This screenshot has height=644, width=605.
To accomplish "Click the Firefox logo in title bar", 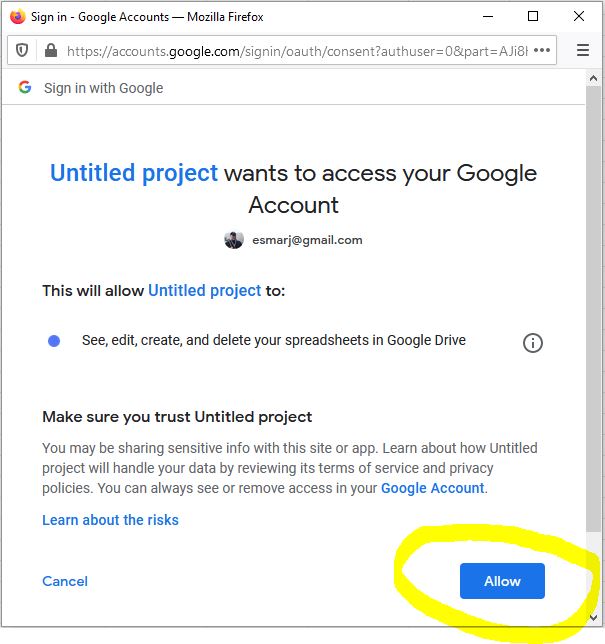I will click(x=17, y=16).
